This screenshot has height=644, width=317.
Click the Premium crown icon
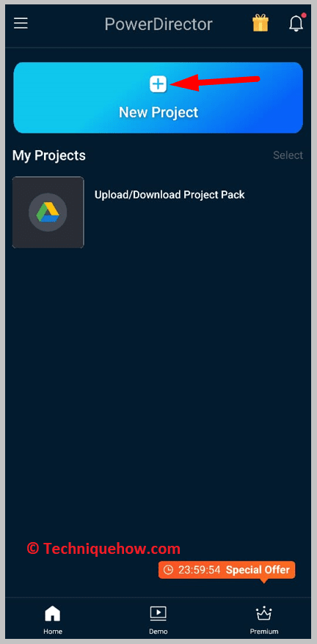[x=263, y=614]
